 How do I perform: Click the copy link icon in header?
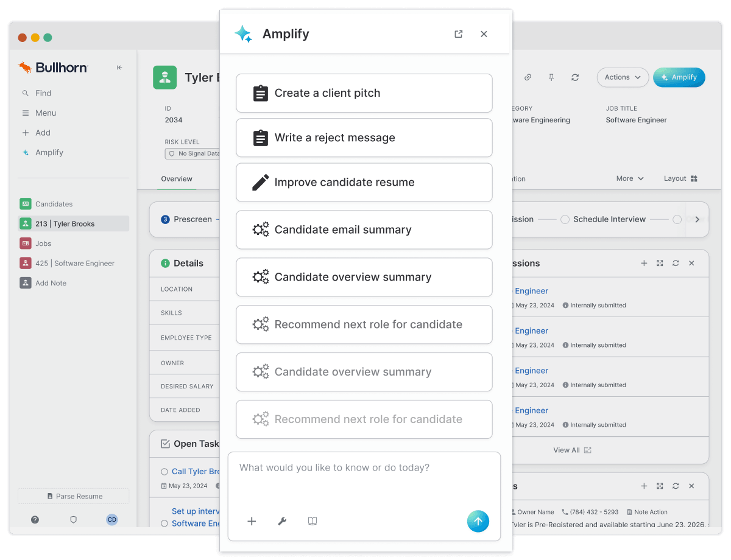528,77
